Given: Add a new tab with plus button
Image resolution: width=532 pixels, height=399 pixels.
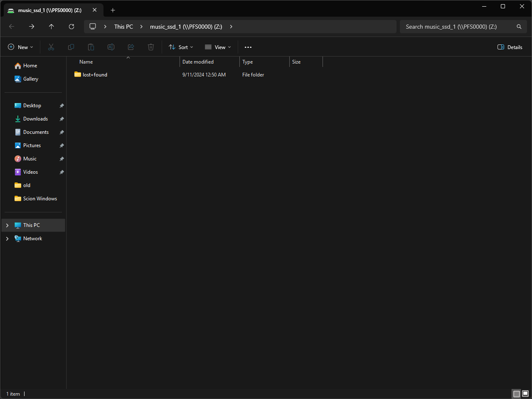Looking at the screenshot, I should coord(113,10).
